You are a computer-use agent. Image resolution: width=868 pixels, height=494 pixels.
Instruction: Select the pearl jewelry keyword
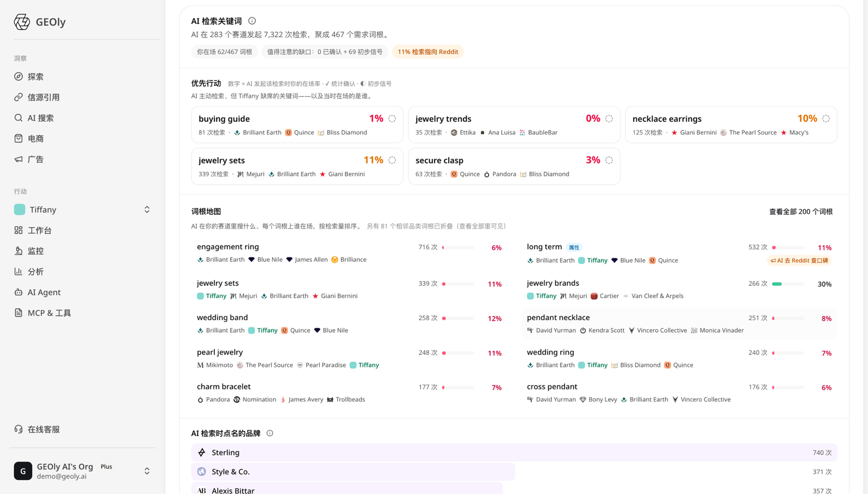(220, 352)
